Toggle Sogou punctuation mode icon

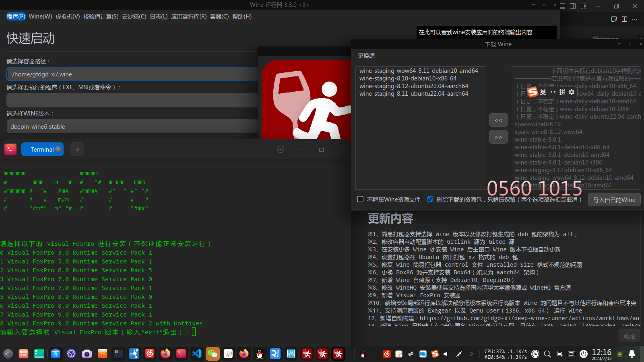(553, 92)
